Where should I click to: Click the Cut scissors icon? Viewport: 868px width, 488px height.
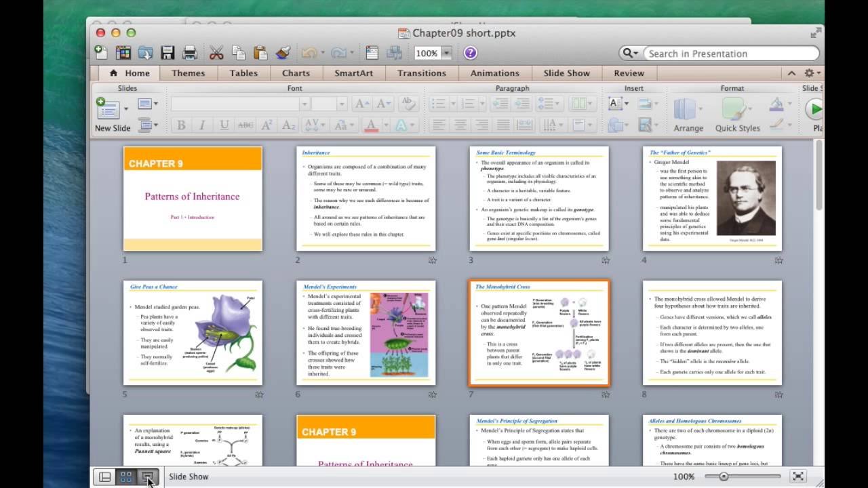click(x=216, y=53)
